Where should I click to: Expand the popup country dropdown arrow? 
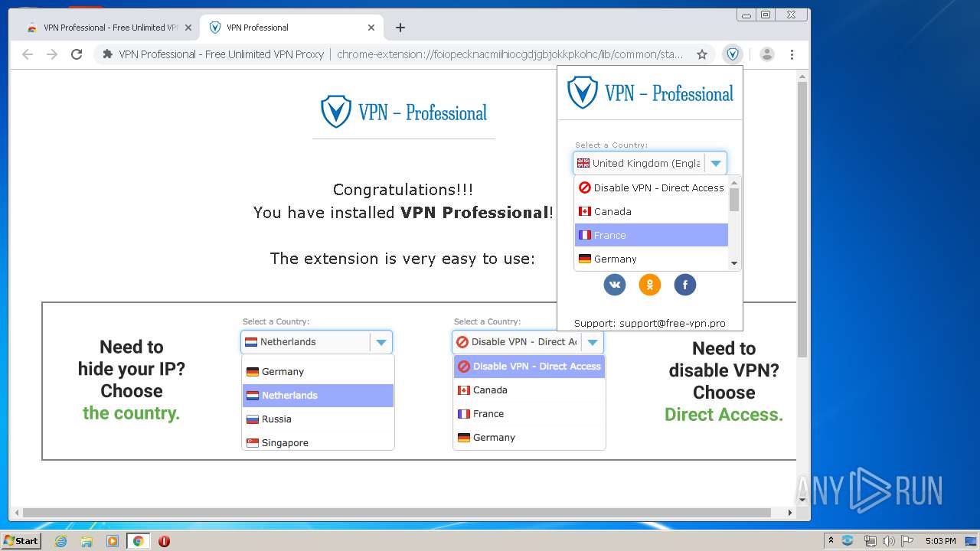coord(715,163)
